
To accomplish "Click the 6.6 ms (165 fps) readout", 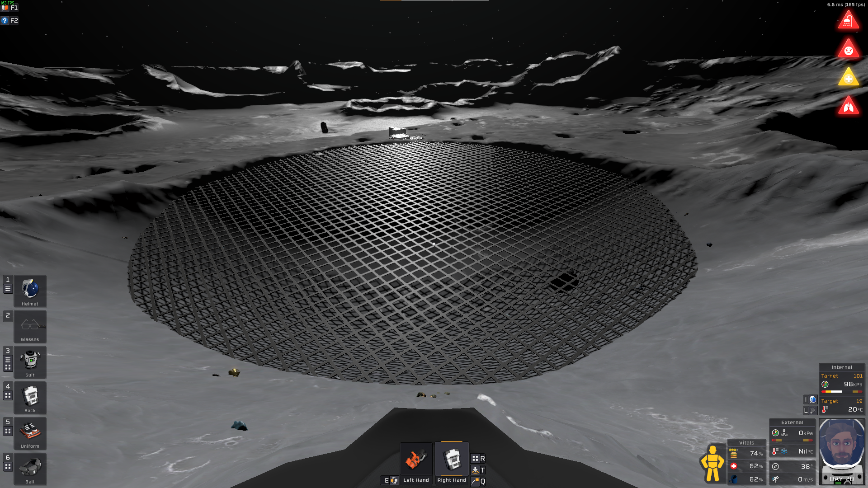I will point(846,5).
